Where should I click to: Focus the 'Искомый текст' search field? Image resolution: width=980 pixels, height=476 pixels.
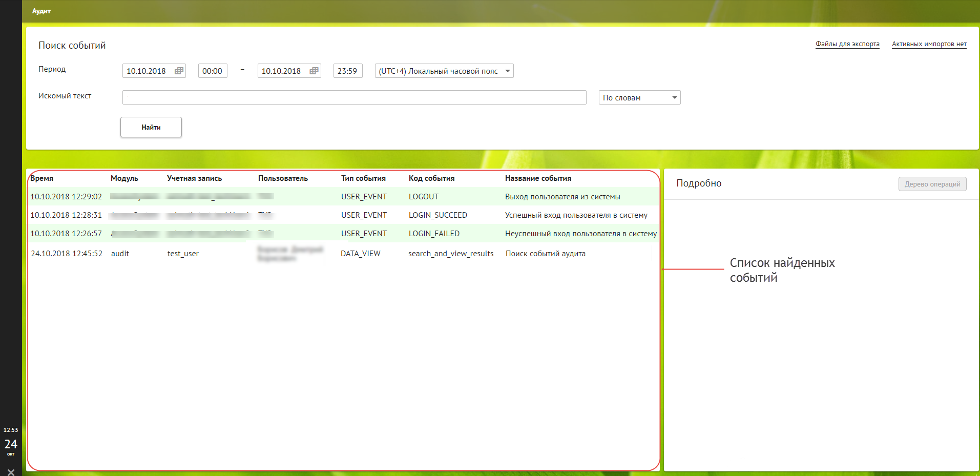354,97
